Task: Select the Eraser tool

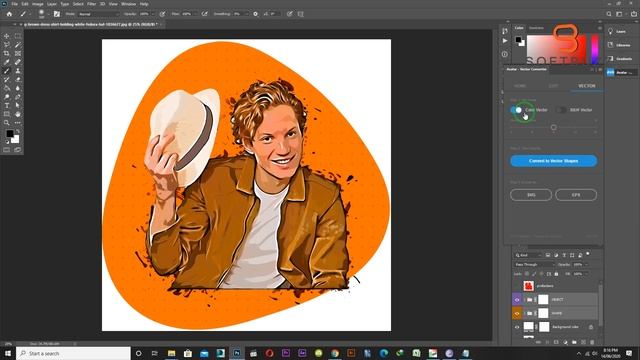Action: coord(18,79)
